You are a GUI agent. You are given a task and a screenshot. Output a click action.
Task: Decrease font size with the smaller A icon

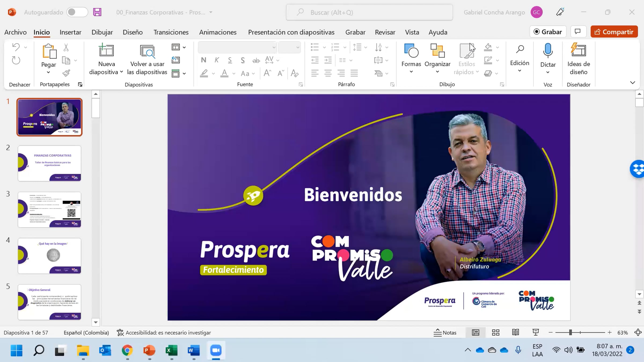[281, 73]
